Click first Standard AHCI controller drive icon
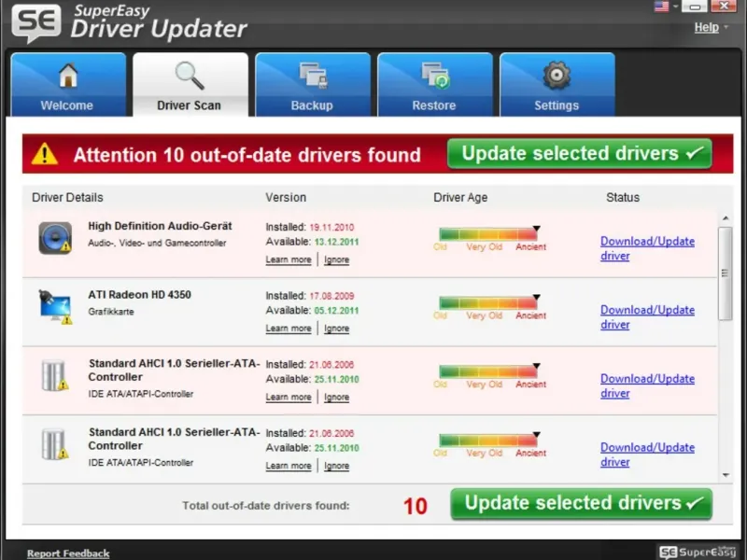This screenshot has width=747, height=560. point(54,376)
